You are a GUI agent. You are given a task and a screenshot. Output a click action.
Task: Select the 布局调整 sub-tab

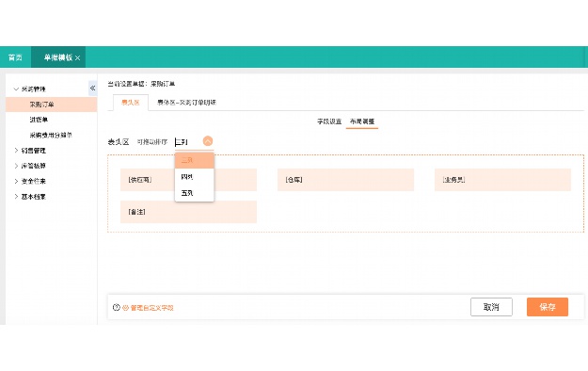point(362,121)
